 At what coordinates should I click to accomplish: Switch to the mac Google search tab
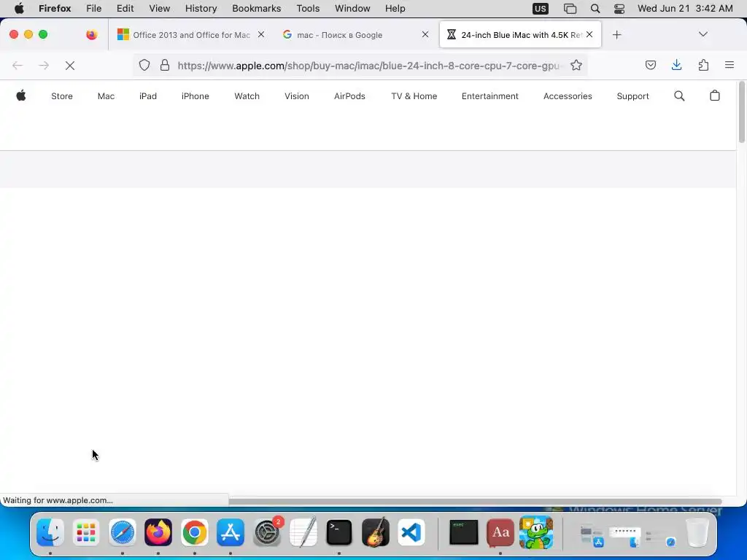click(x=355, y=35)
